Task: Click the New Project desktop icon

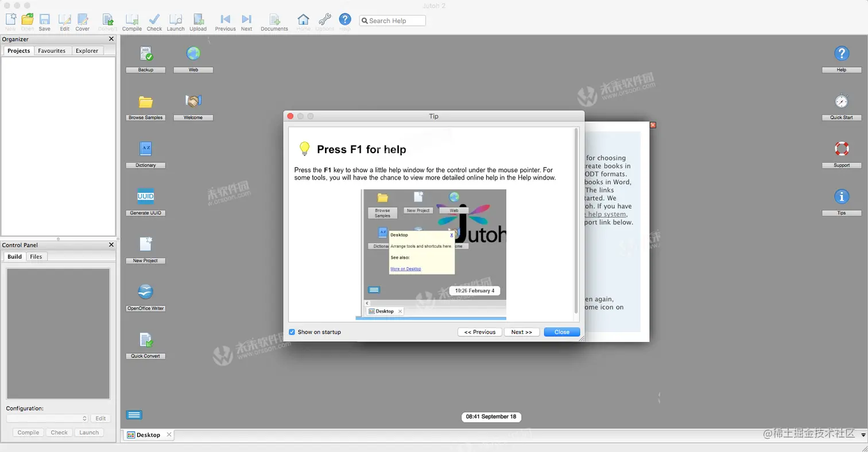Action: (x=146, y=250)
